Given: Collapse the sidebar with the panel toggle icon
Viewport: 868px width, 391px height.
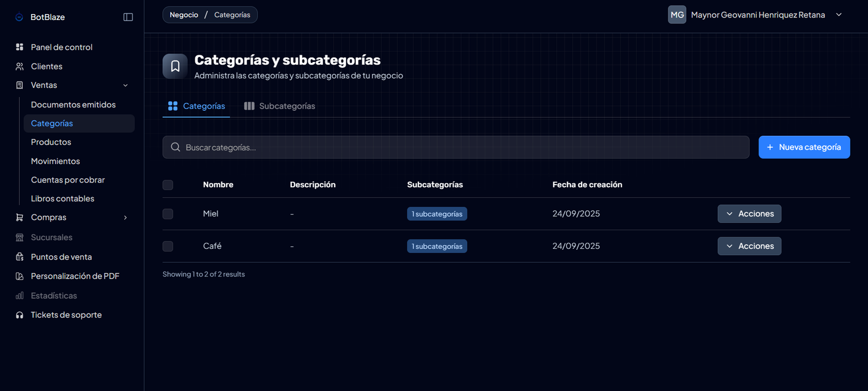Looking at the screenshot, I should 128,17.
